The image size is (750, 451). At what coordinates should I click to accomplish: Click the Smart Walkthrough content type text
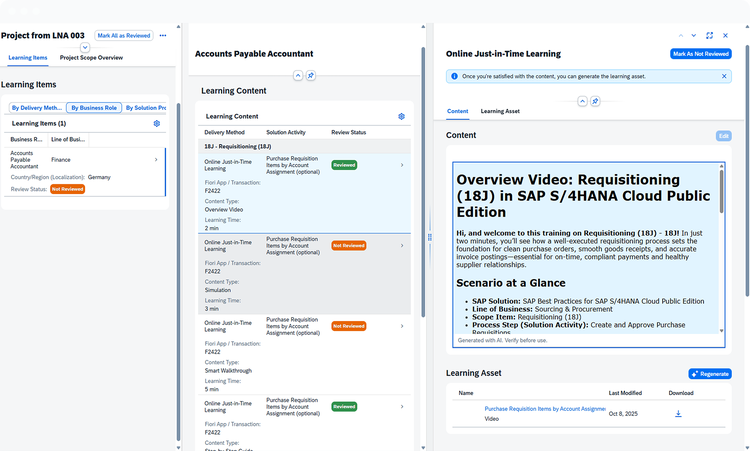pos(228,371)
